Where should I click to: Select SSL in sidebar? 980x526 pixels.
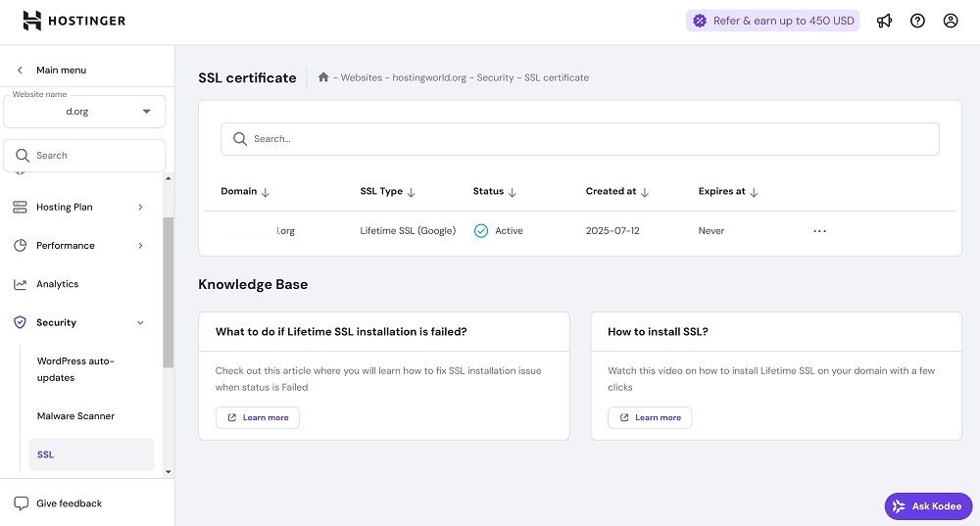91,454
